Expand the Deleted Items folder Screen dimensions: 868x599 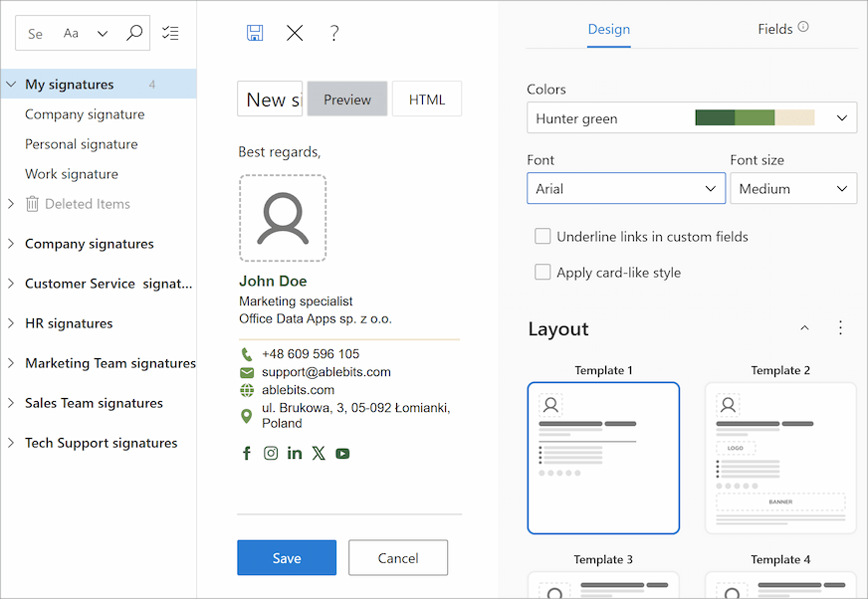(12, 203)
